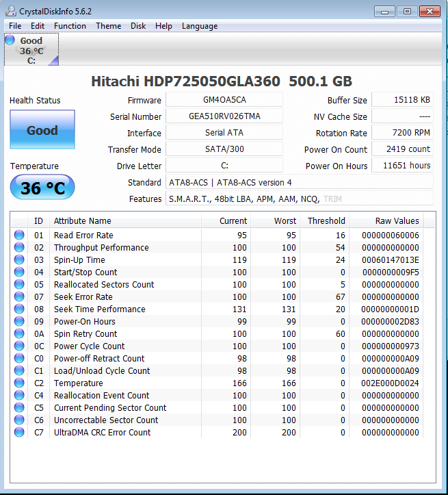Click status orb for Power-off Retract Count
The width and height of the screenshot is (448, 495).
point(19,358)
